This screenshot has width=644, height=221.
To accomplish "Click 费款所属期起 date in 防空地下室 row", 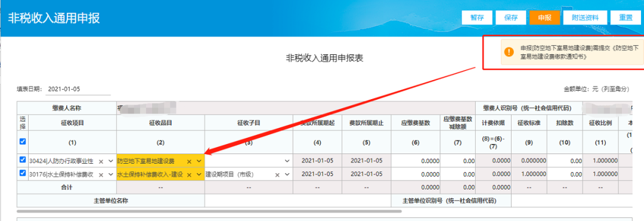I will point(317,161).
